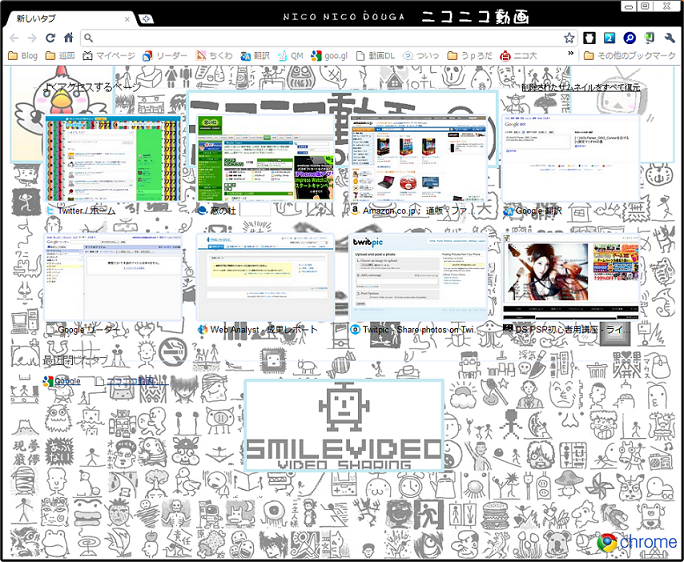Click the blue magnifier extension icon
Viewport: 684px width, 562px height.
(629, 38)
